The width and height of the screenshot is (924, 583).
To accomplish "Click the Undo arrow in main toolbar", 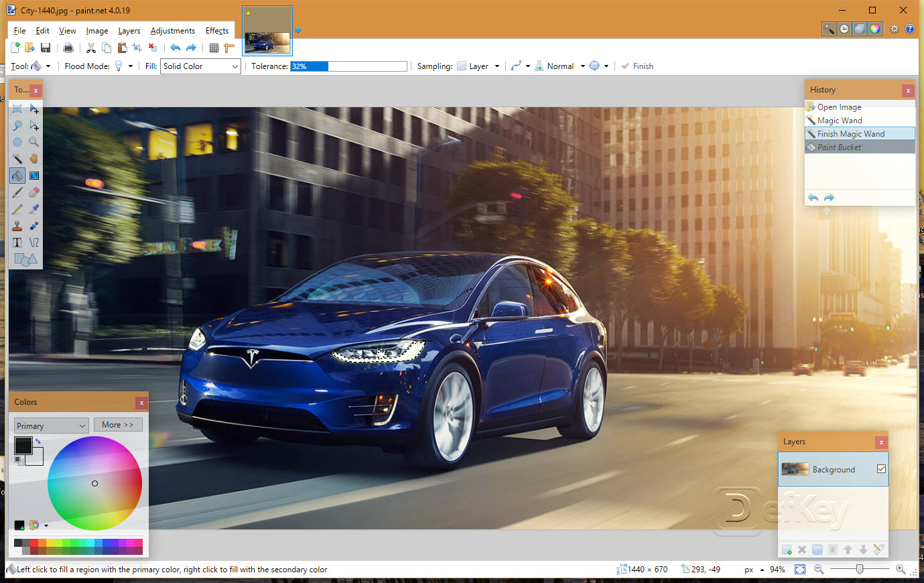I will coord(176,48).
